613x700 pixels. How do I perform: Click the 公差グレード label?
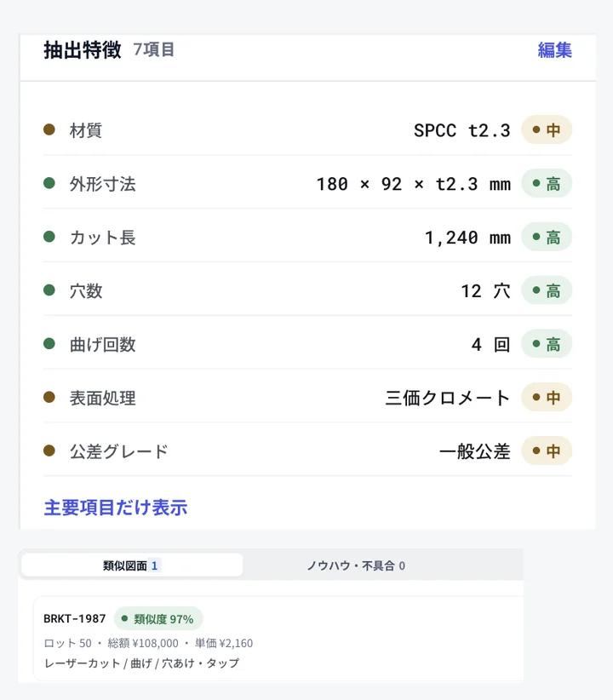(118, 451)
